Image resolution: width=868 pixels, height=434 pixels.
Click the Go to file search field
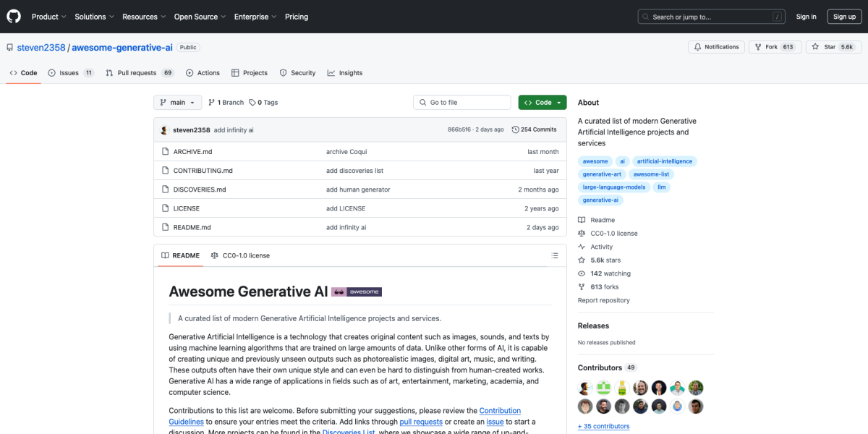click(x=463, y=103)
